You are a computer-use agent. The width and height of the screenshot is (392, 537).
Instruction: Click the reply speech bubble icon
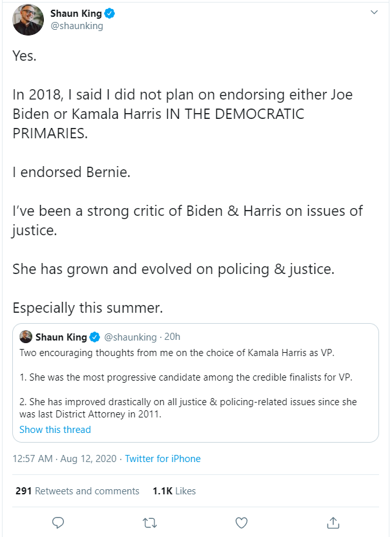(57, 521)
